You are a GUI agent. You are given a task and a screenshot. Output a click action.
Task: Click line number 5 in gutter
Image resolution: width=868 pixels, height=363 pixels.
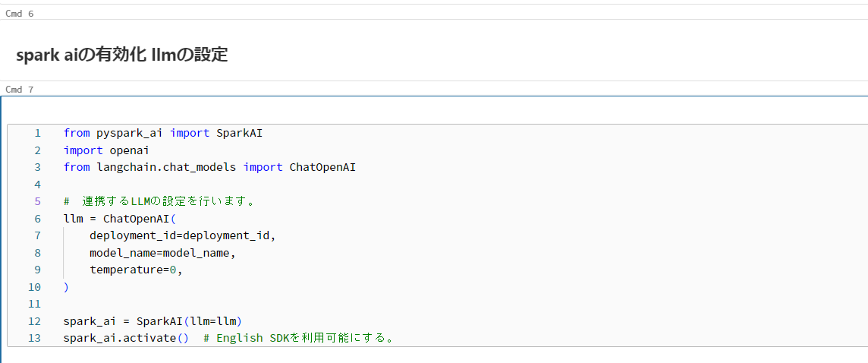(x=38, y=202)
